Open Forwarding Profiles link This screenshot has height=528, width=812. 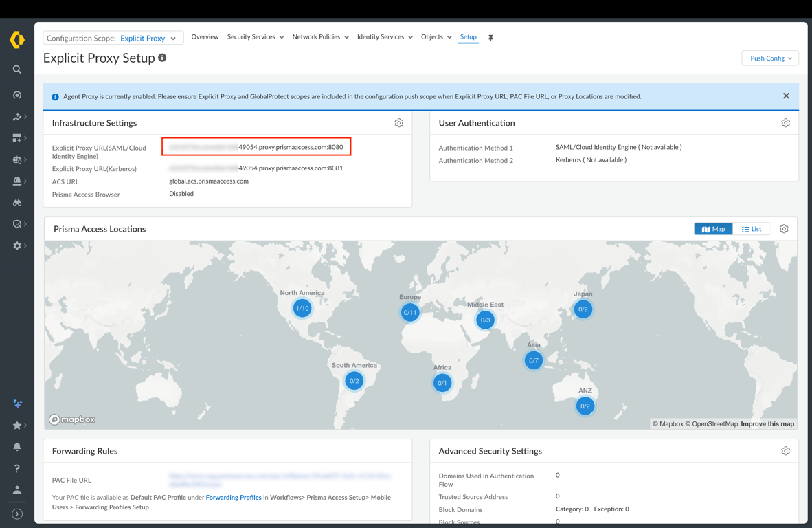click(234, 498)
